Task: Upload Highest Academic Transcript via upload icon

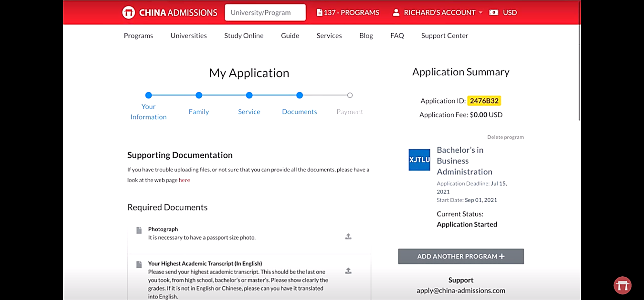Action: tap(348, 271)
